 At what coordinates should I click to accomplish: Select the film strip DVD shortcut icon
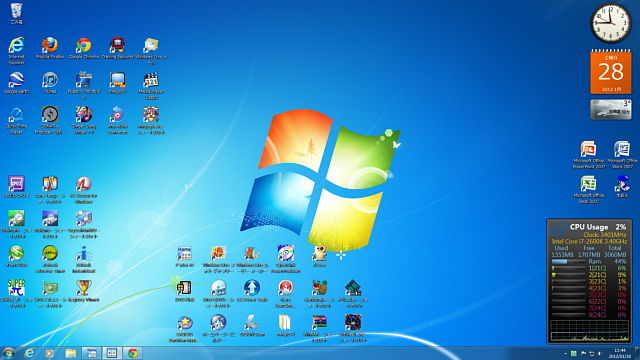(x=184, y=291)
